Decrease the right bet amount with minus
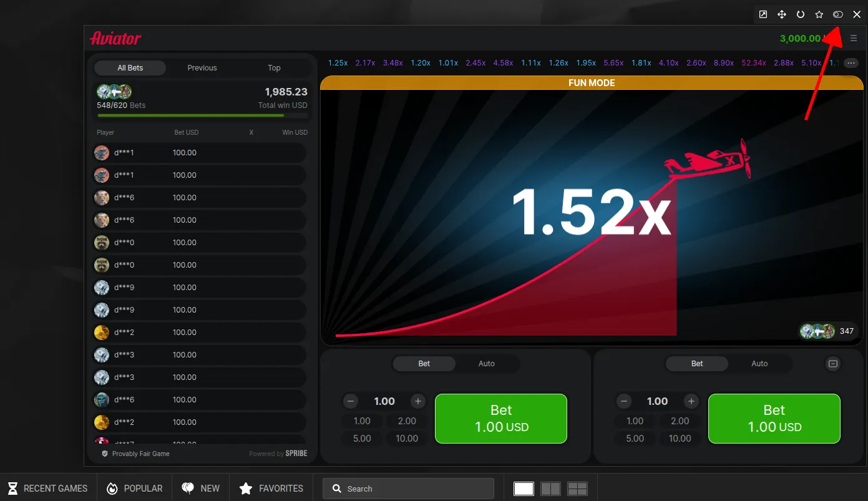Image resolution: width=868 pixels, height=501 pixels. 623,401
